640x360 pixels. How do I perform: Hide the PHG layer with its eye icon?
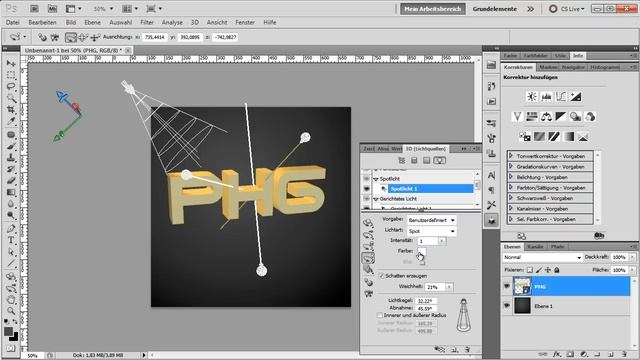507,287
